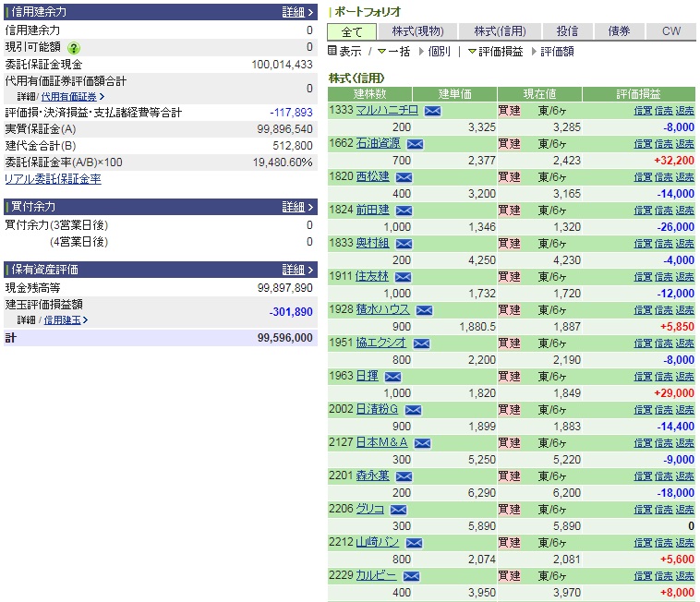This screenshot has height=602, width=700.
Task: Click the mail icon next to 日清粉G
Action: tap(413, 410)
